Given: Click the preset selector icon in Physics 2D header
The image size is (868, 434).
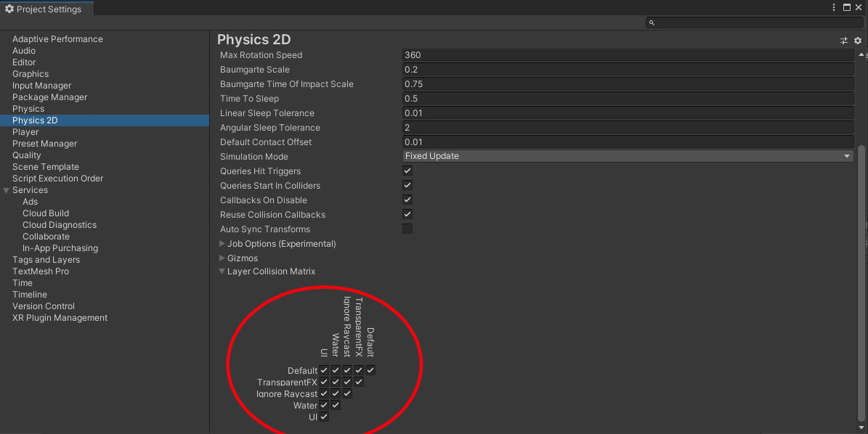Looking at the screenshot, I should (845, 41).
